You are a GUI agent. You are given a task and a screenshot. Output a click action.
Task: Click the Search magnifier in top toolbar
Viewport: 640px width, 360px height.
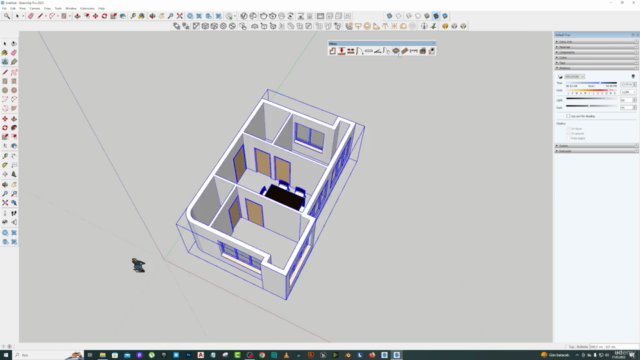(7, 16)
